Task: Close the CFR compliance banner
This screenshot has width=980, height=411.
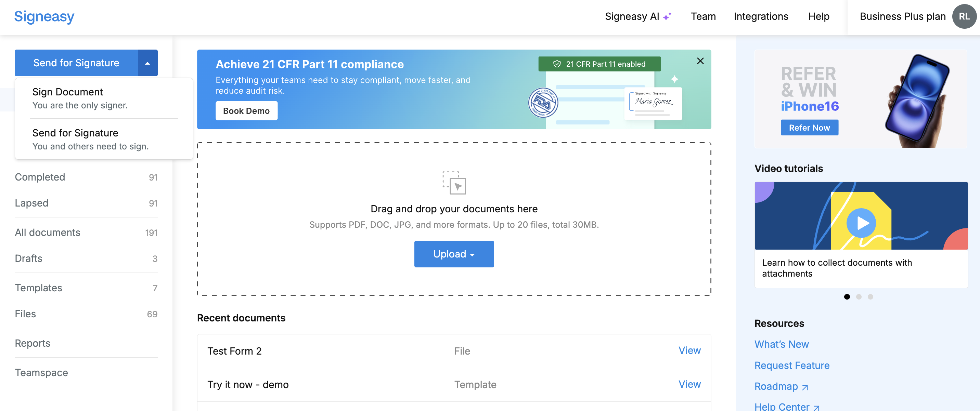Action: [x=700, y=61]
